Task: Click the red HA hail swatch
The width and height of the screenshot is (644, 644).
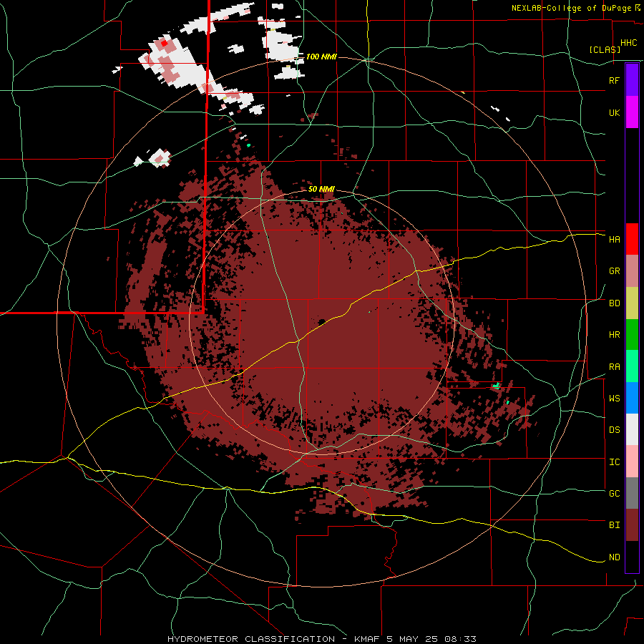Action: [632, 239]
